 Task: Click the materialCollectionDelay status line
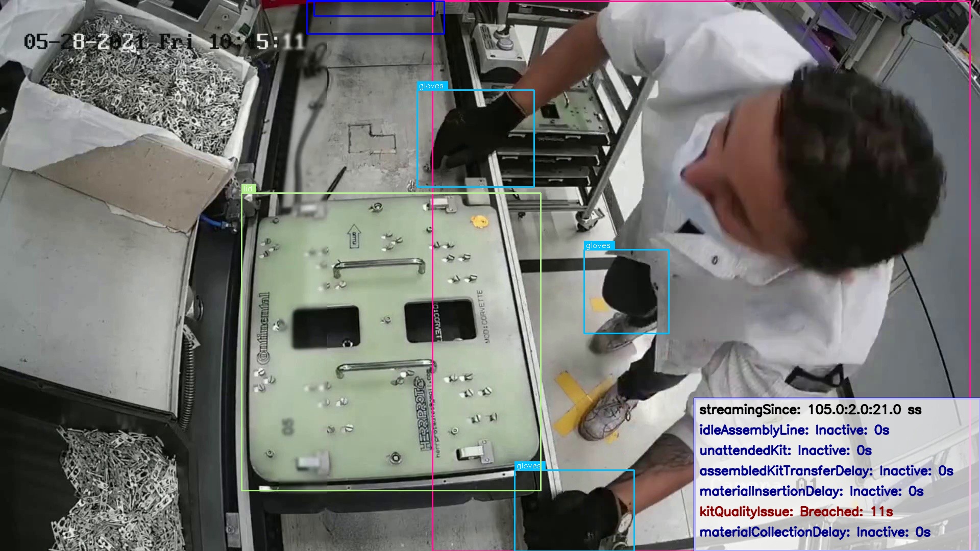814,532
